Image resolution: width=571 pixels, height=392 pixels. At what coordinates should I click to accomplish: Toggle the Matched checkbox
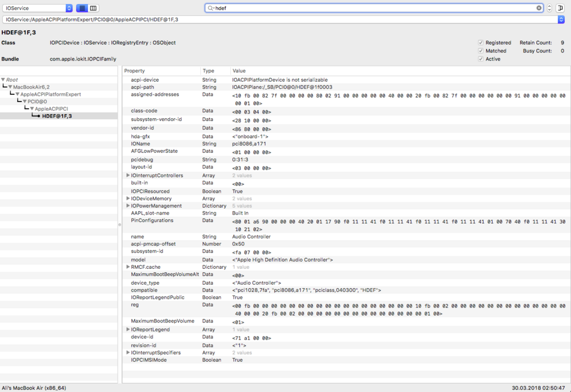point(480,51)
